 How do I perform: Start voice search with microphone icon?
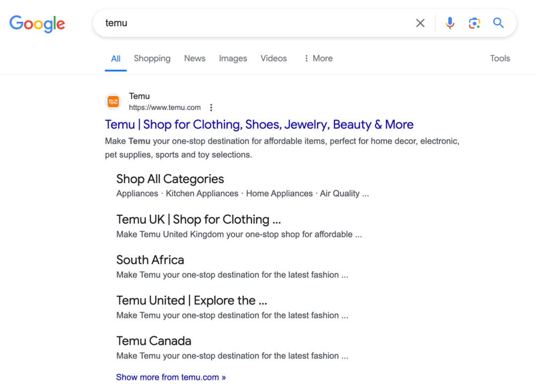[x=450, y=23]
